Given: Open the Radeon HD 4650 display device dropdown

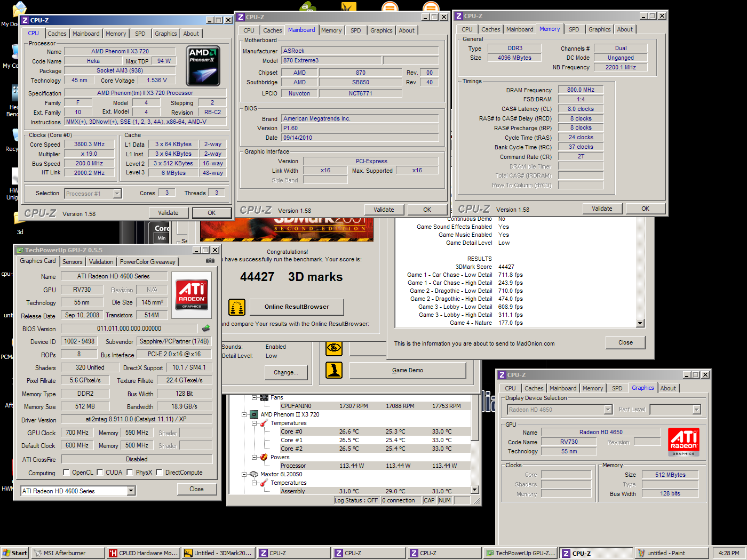Looking at the screenshot, I should click(608, 410).
